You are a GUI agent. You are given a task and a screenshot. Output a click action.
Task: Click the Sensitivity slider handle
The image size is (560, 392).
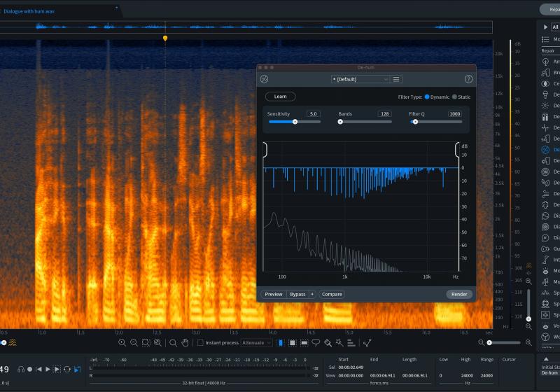click(x=295, y=122)
